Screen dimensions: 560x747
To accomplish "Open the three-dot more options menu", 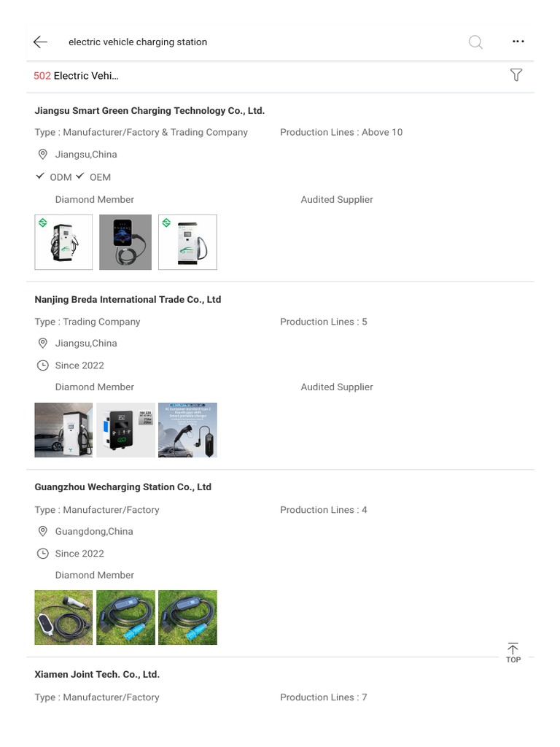I will point(518,42).
